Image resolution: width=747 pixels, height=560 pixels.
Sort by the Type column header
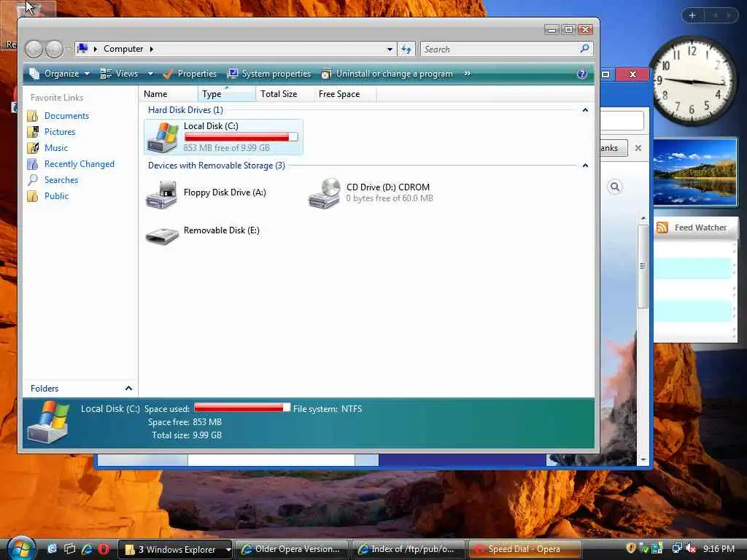(227, 94)
